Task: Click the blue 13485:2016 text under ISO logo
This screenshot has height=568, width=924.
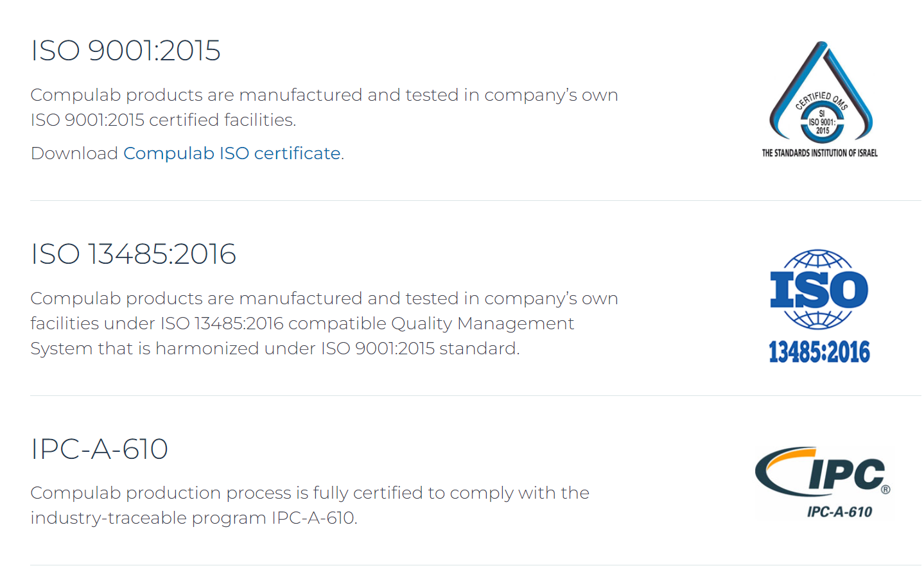Action: 819,352
